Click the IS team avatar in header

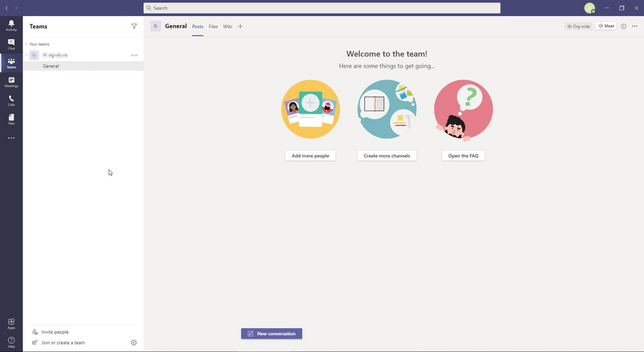(x=155, y=26)
